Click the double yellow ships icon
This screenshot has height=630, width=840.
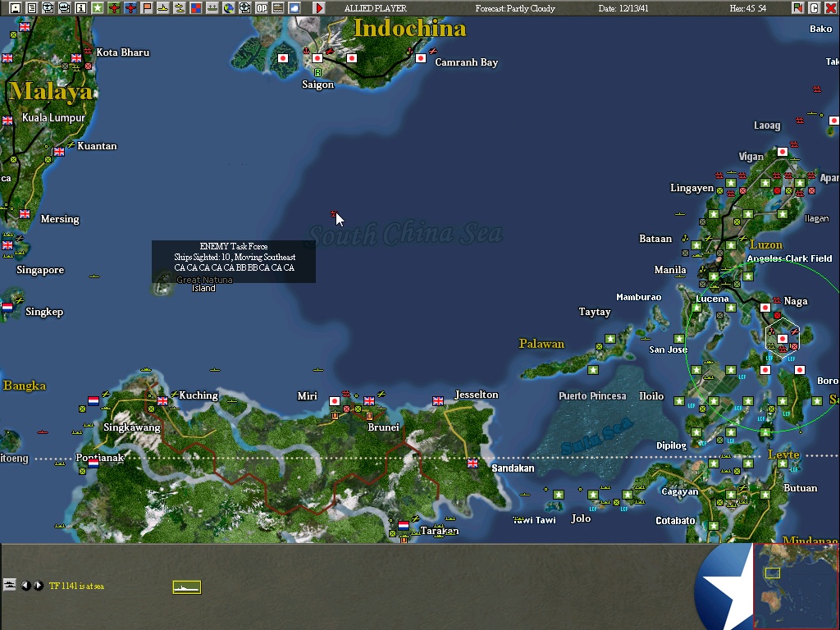tap(180, 8)
